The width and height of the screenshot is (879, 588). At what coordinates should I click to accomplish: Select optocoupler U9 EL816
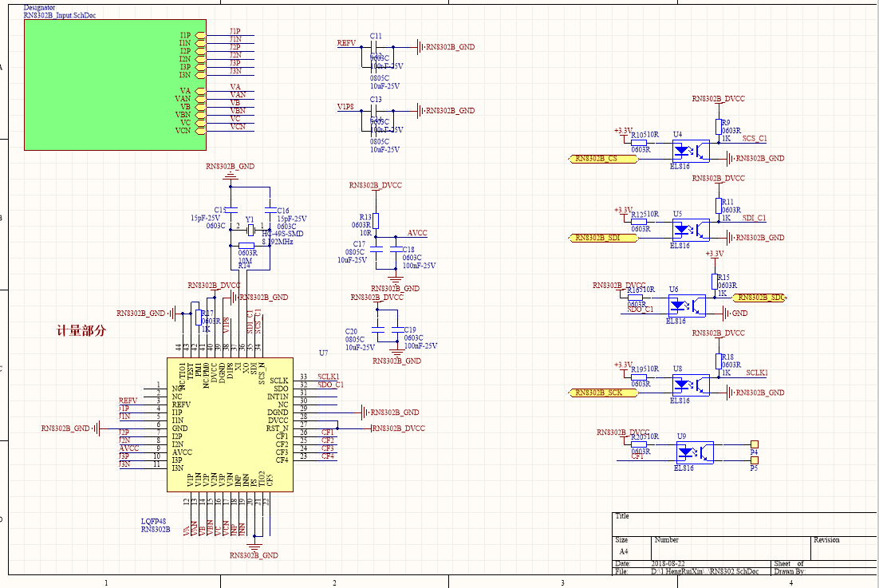tap(695, 452)
